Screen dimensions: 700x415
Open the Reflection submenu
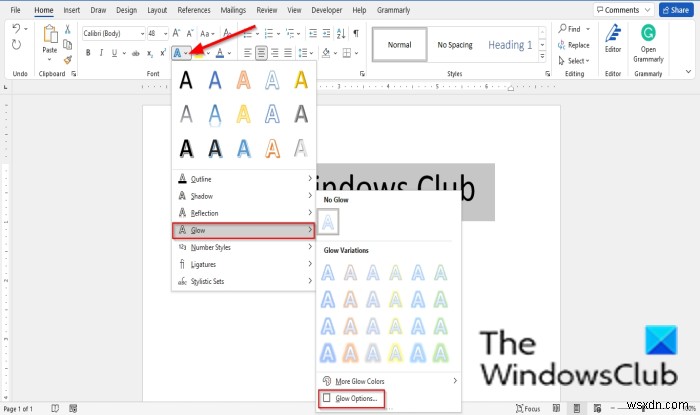coord(244,213)
